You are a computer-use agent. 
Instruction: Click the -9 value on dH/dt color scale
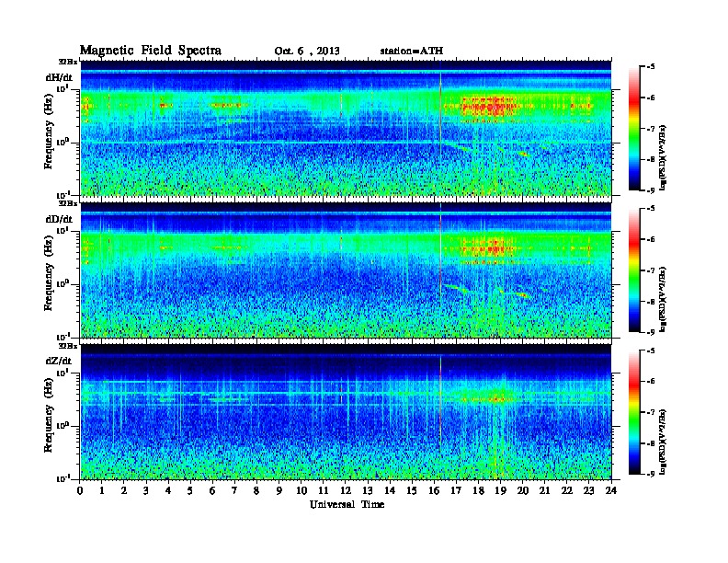(x=651, y=190)
